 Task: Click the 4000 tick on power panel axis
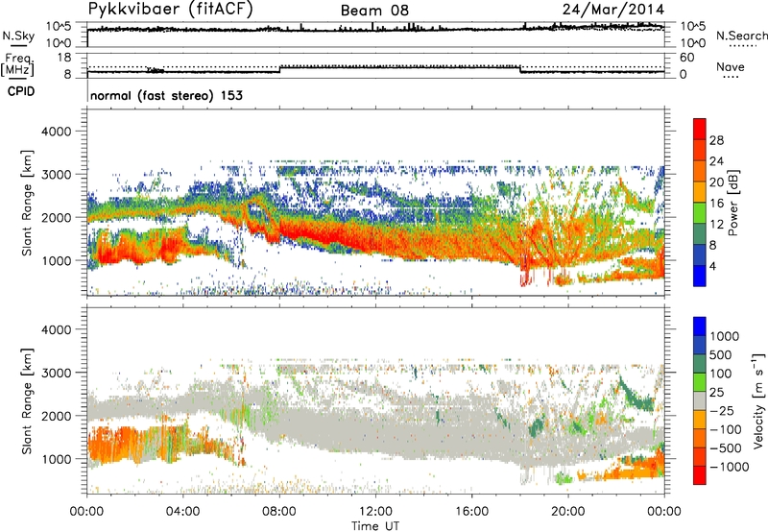57,132
